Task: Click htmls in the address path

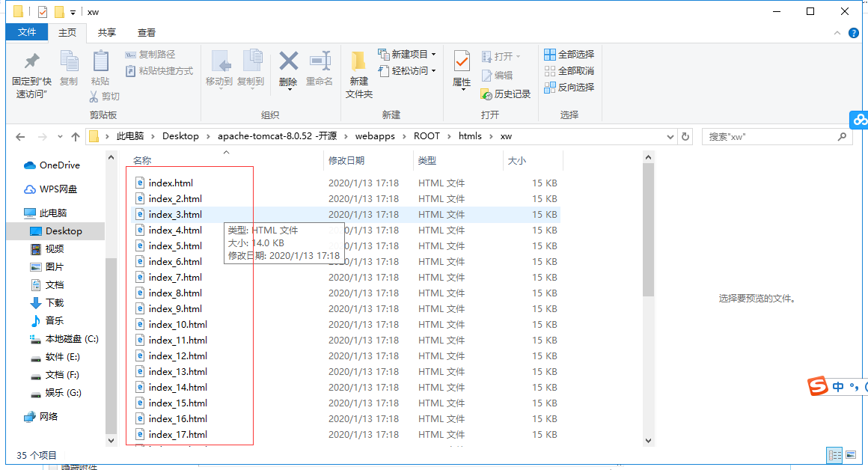Action: click(x=470, y=136)
